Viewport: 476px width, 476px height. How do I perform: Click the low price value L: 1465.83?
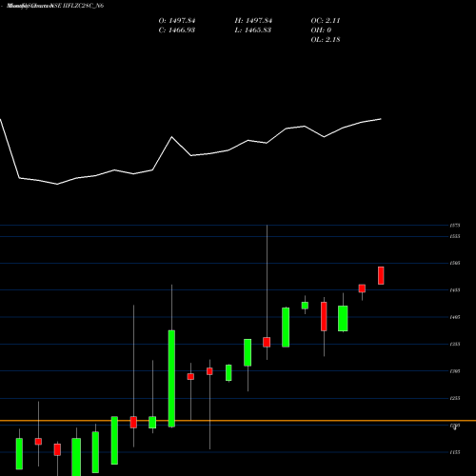252,30
